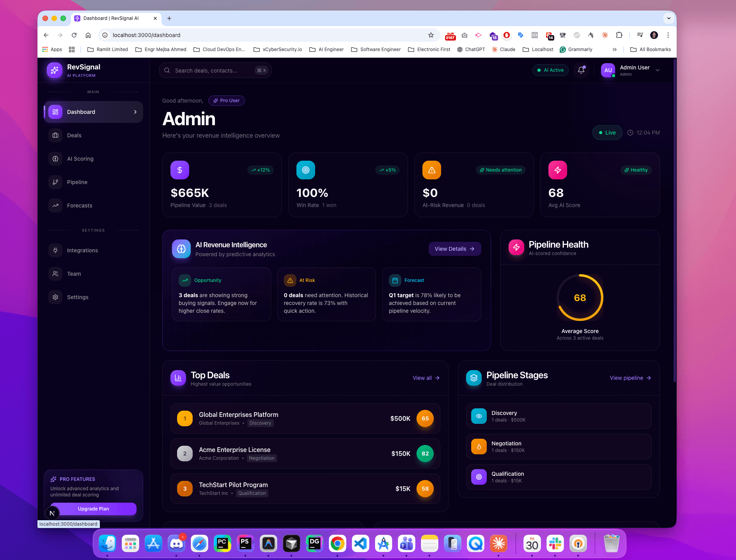
Task: Open the notification bell
Action: (581, 70)
